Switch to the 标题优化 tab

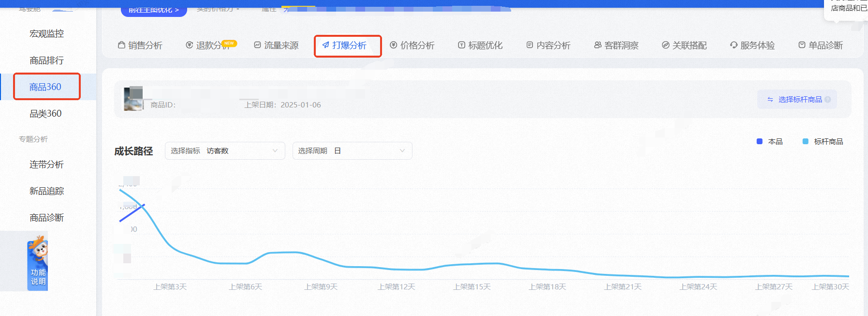coord(480,45)
